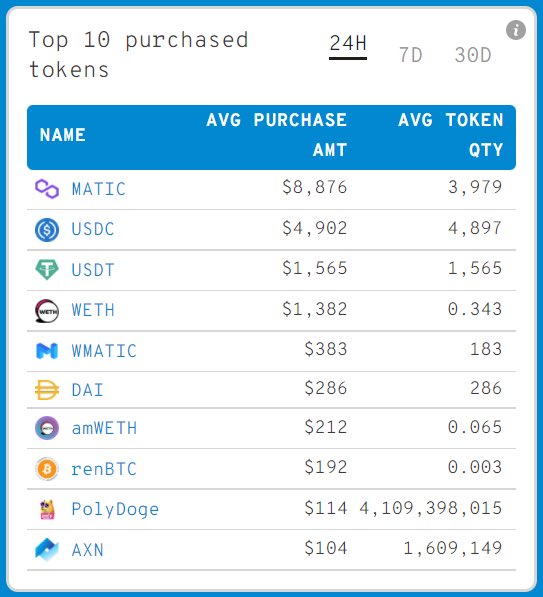Click the $212 purchase amount

point(326,427)
